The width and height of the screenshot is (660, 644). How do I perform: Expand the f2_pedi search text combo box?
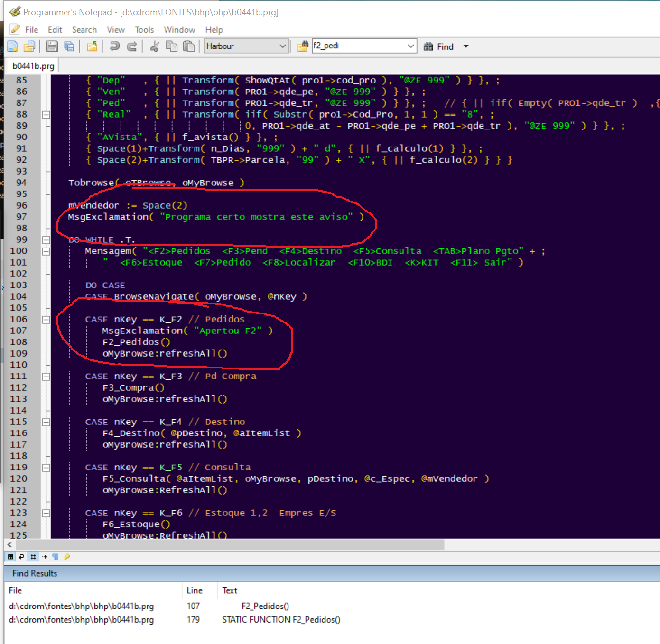pos(410,46)
